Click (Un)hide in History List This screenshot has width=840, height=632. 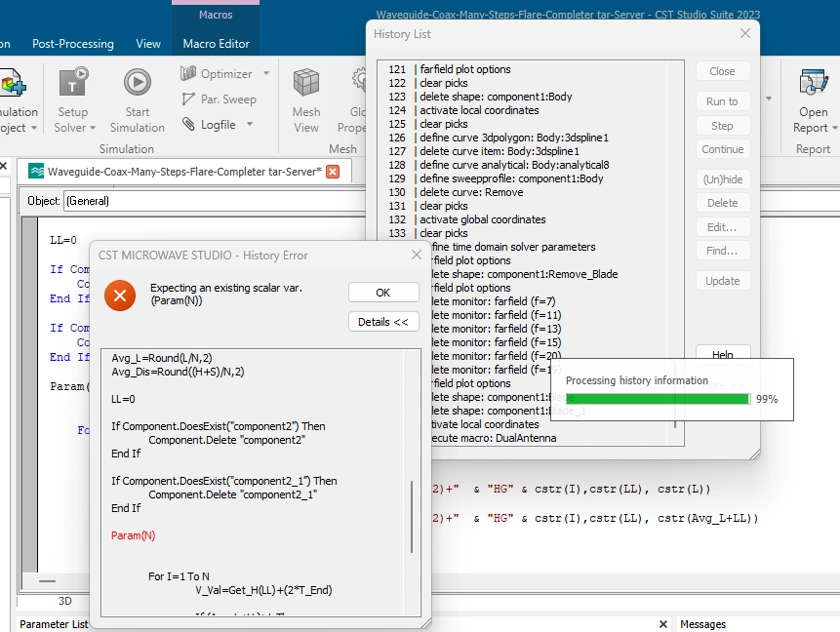(723, 179)
